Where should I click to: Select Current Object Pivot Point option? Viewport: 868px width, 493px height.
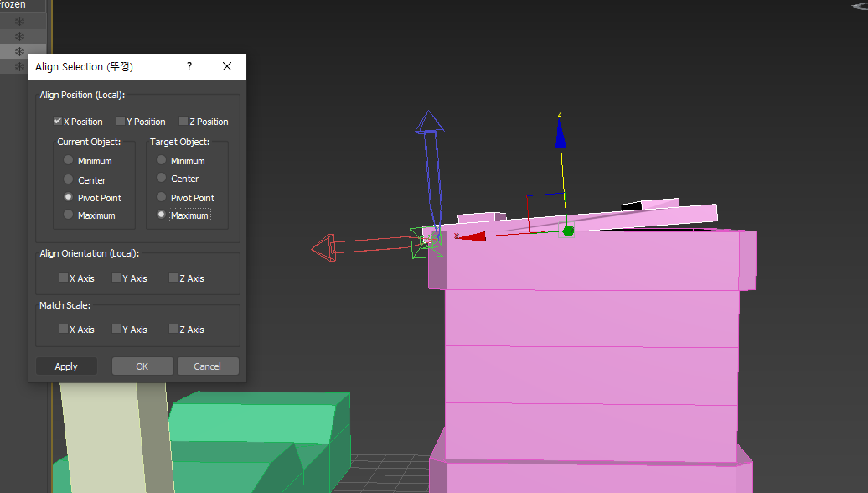[x=68, y=197]
